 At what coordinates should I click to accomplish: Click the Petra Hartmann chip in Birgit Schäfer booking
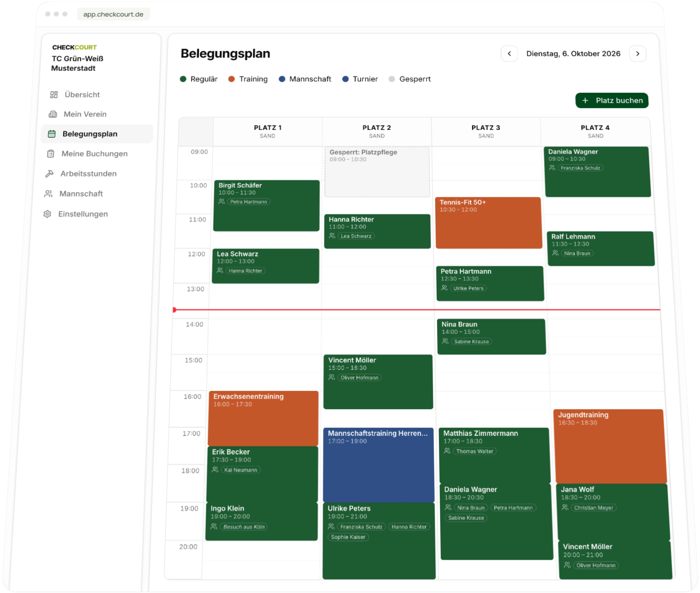(x=249, y=202)
